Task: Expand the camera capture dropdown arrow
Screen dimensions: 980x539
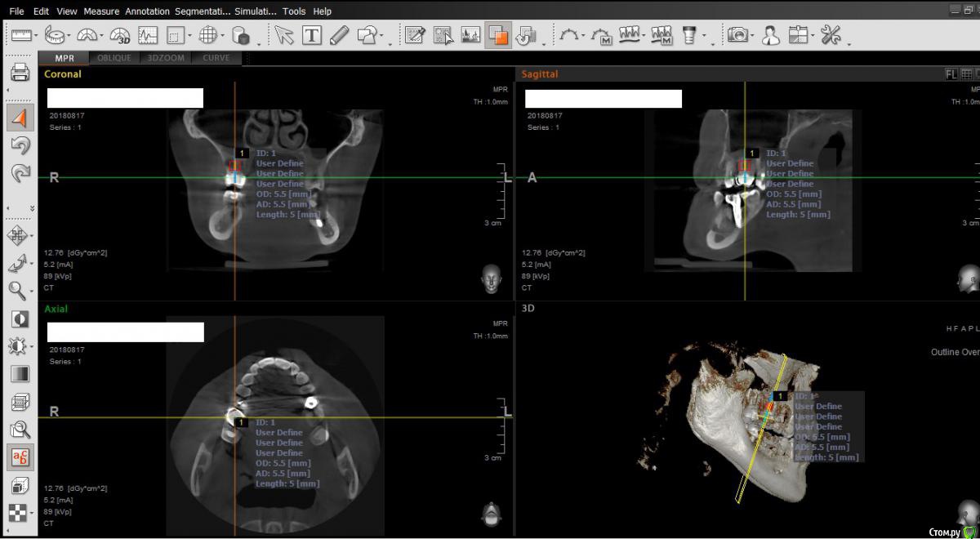Action: (x=752, y=36)
